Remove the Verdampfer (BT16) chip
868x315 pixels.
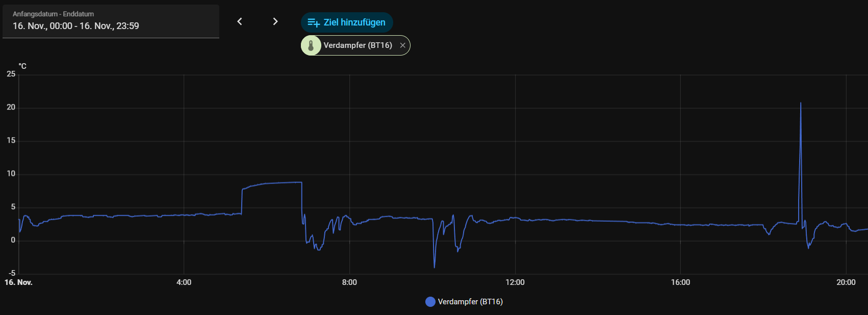pyautogui.click(x=402, y=45)
